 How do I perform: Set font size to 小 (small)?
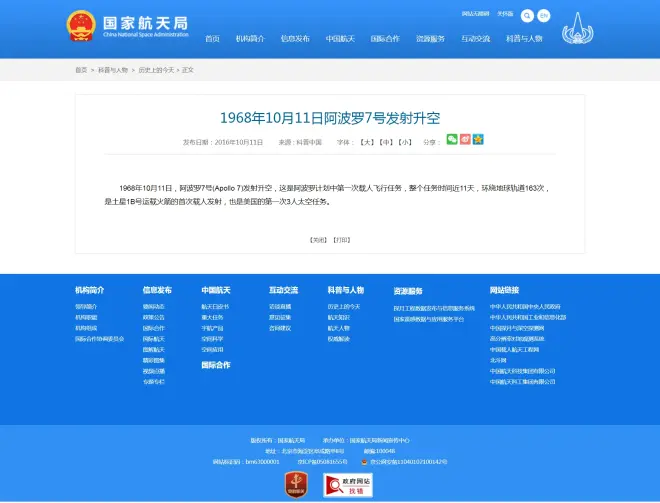click(404, 142)
